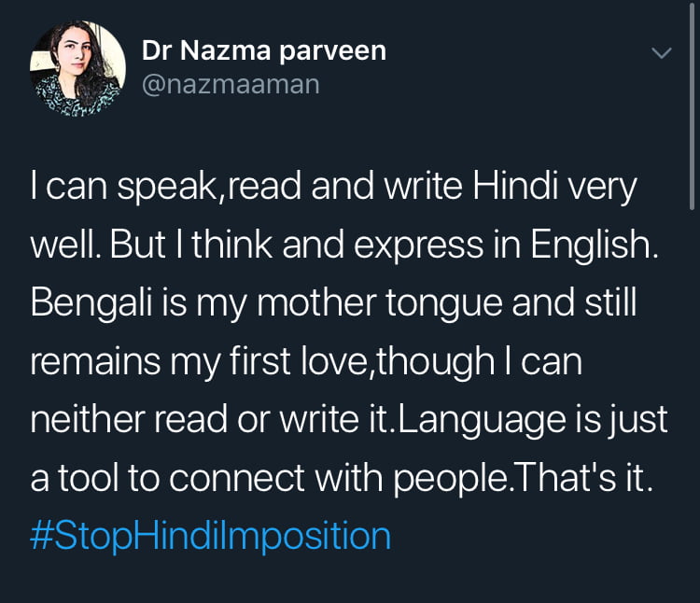Open the @nazmaaman handle
Image resolution: width=700 pixels, height=603 pixels.
231,85
